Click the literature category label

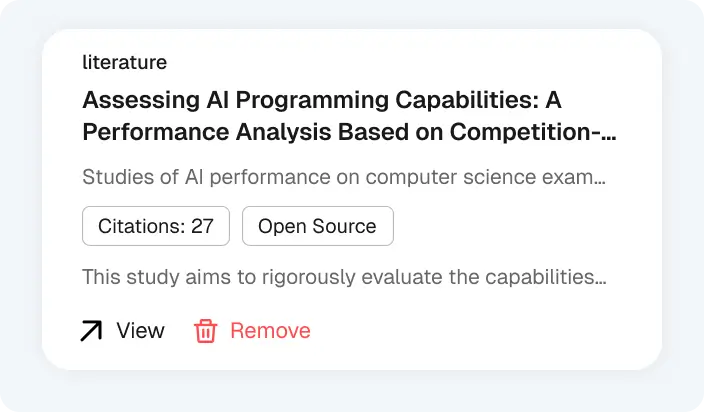tap(124, 62)
